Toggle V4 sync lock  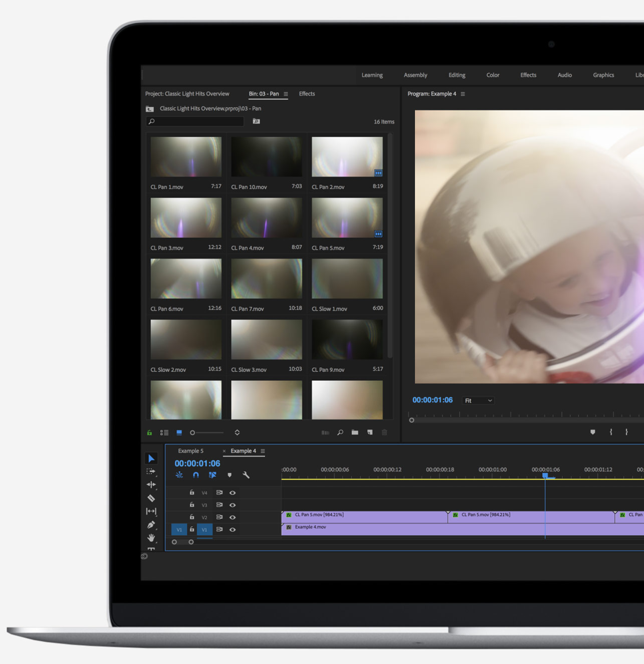pyautogui.click(x=219, y=493)
